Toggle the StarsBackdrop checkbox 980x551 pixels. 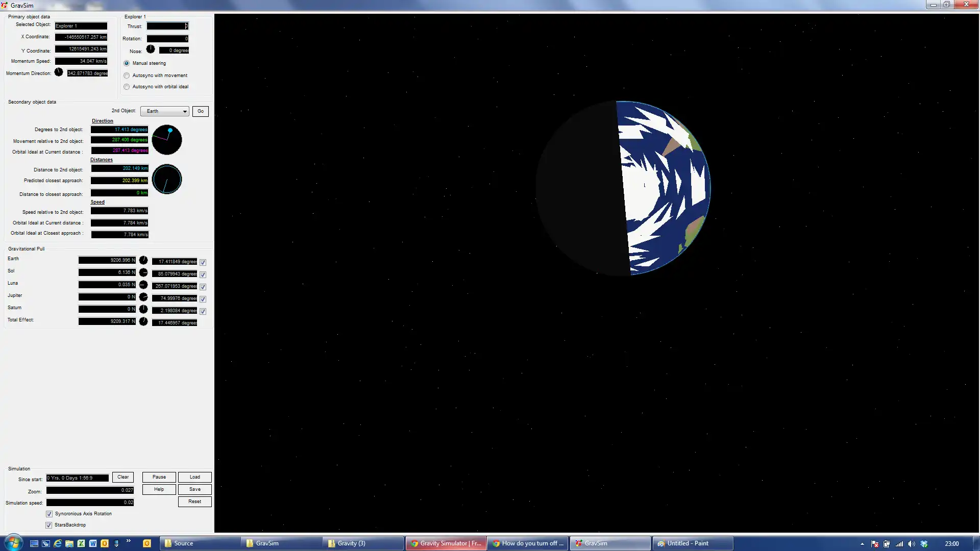click(x=48, y=524)
